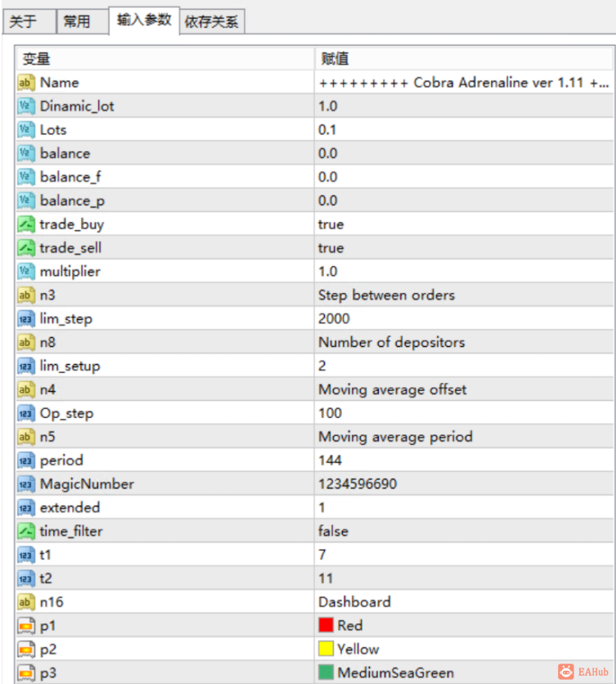This screenshot has height=684, width=616.
Task: Click the icon next to balance_f
Action: coord(25,177)
